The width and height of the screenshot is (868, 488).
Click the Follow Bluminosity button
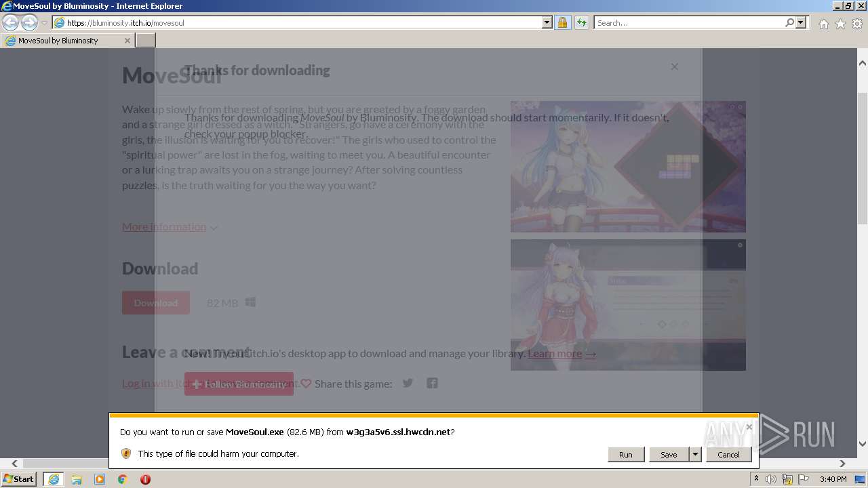click(239, 384)
